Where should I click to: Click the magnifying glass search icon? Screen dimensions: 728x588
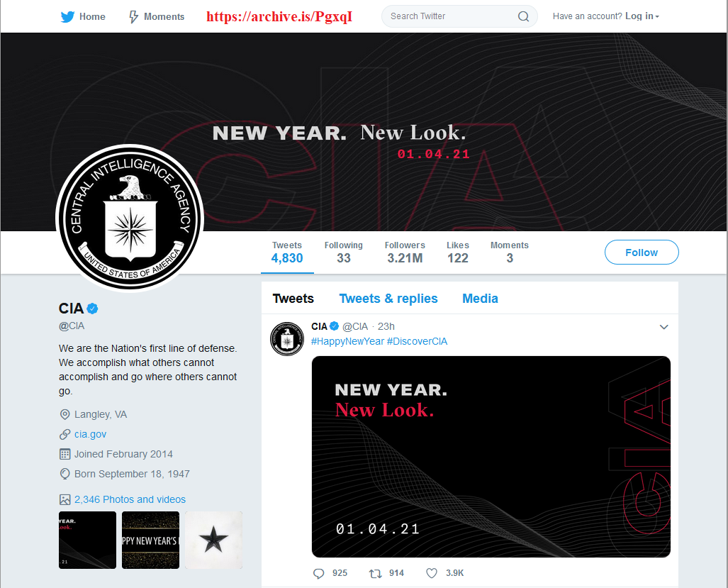coord(523,17)
